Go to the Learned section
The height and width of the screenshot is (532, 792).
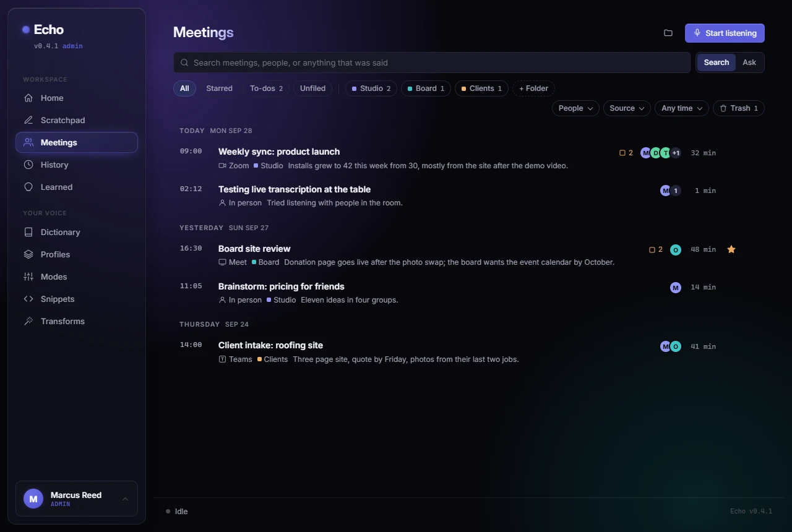click(x=77, y=187)
